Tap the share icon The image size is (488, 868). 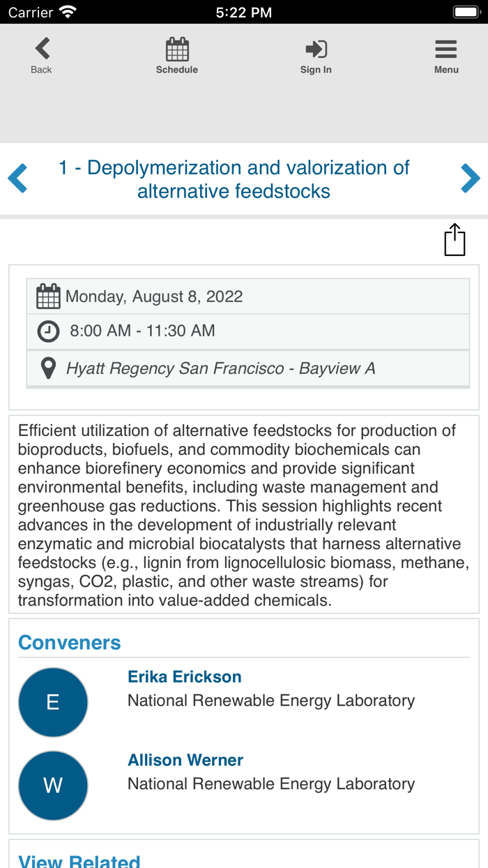click(455, 240)
